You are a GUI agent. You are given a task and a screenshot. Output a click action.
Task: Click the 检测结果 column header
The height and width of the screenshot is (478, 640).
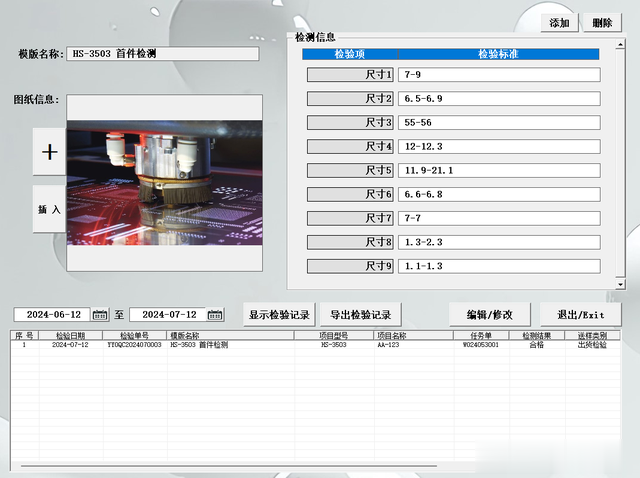tap(537, 336)
